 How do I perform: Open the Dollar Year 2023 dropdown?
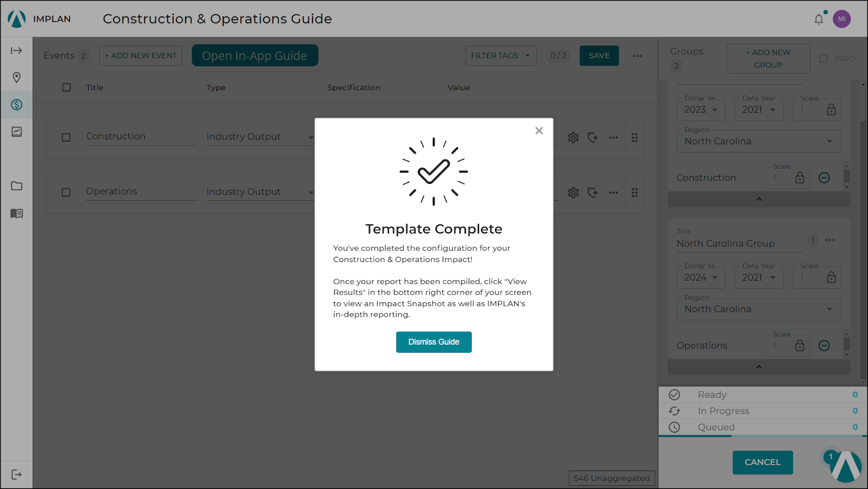[x=700, y=110]
